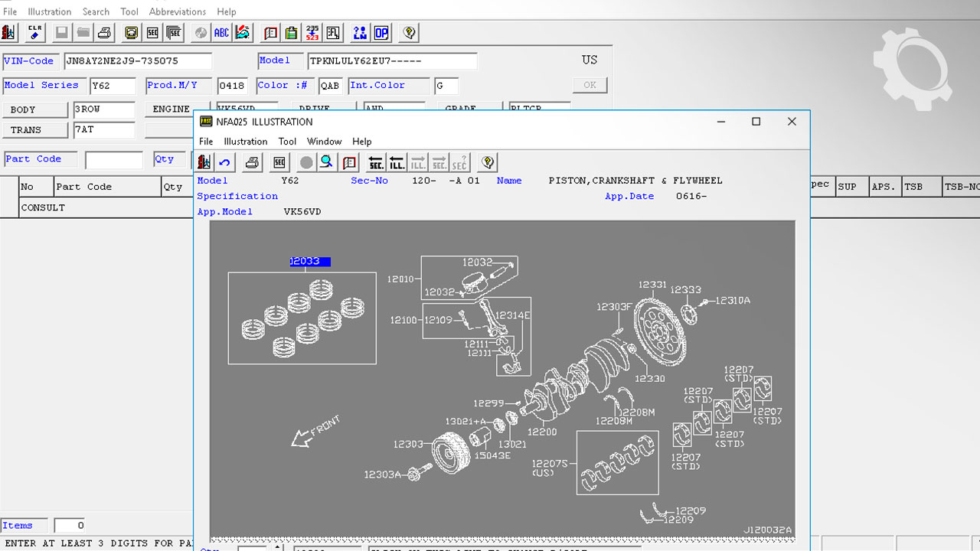Click the ABC abbreviations toolbar icon
This screenshot has height=551, width=980.
click(x=221, y=33)
